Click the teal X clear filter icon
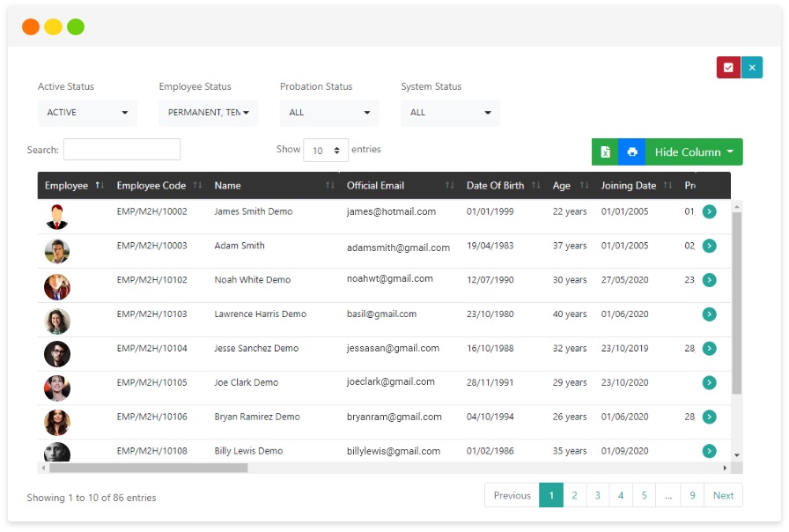The image size is (789, 532). coord(752,67)
